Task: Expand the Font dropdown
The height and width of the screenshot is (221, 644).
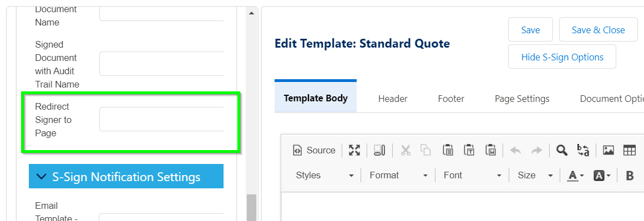Action: pyautogui.click(x=472, y=176)
